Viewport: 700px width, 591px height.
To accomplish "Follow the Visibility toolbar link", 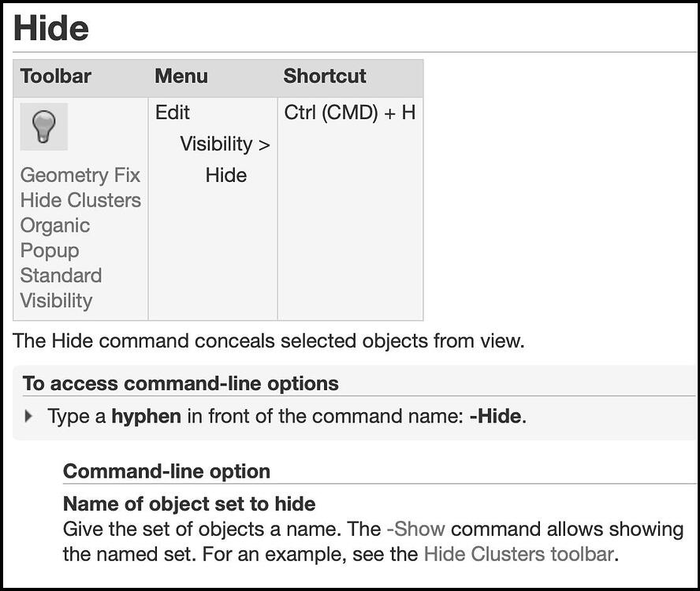I will (x=56, y=300).
